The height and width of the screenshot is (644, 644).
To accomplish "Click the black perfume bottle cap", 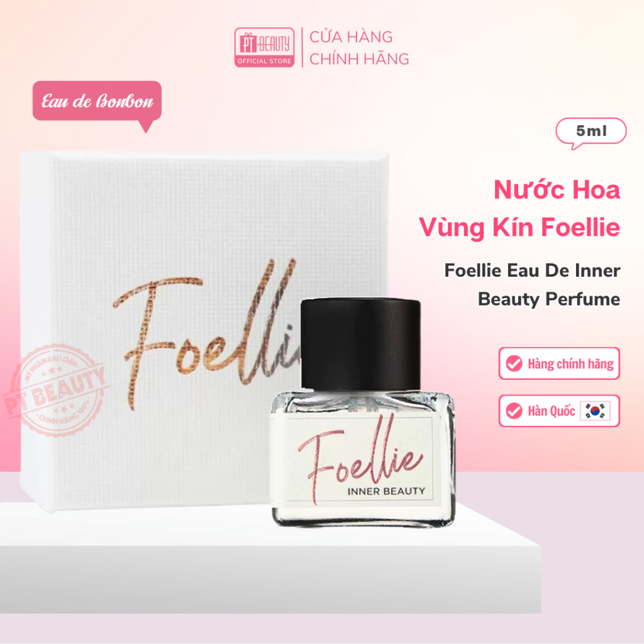I will (360, 343).
